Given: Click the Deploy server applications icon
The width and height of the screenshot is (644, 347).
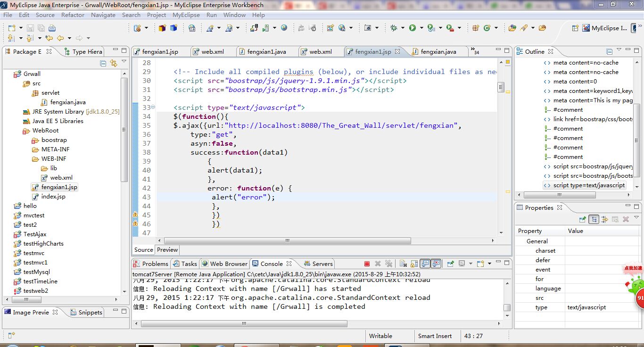Looking at the screenshot, I should 254,28.
